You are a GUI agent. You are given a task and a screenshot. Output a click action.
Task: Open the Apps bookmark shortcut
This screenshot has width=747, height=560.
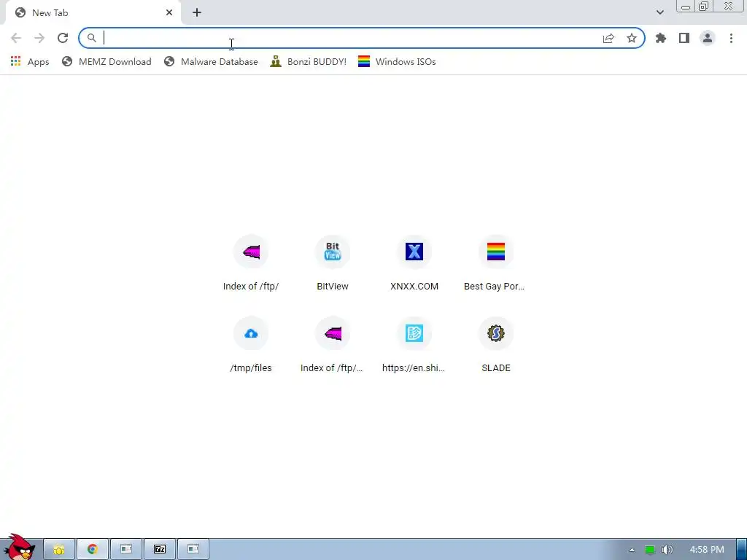tap(29, 61)
